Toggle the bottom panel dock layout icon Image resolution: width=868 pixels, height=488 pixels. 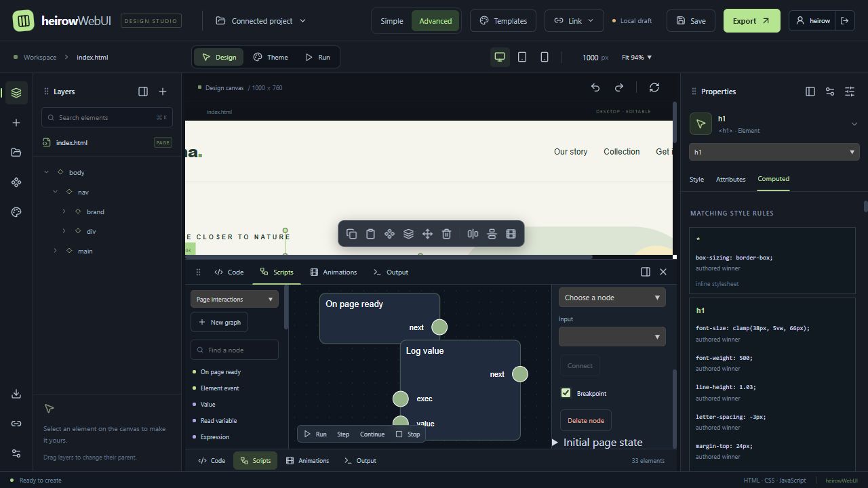(x=646, y=272)
